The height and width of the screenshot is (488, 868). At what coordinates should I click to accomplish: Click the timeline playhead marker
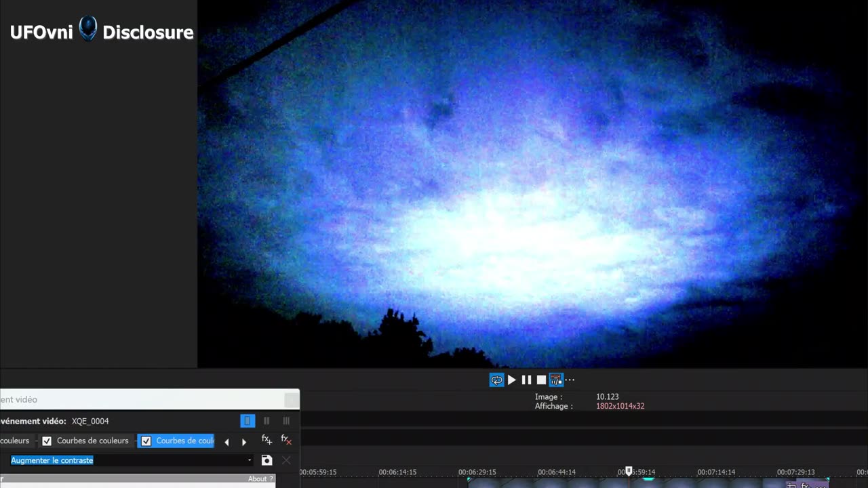[629, 471]
